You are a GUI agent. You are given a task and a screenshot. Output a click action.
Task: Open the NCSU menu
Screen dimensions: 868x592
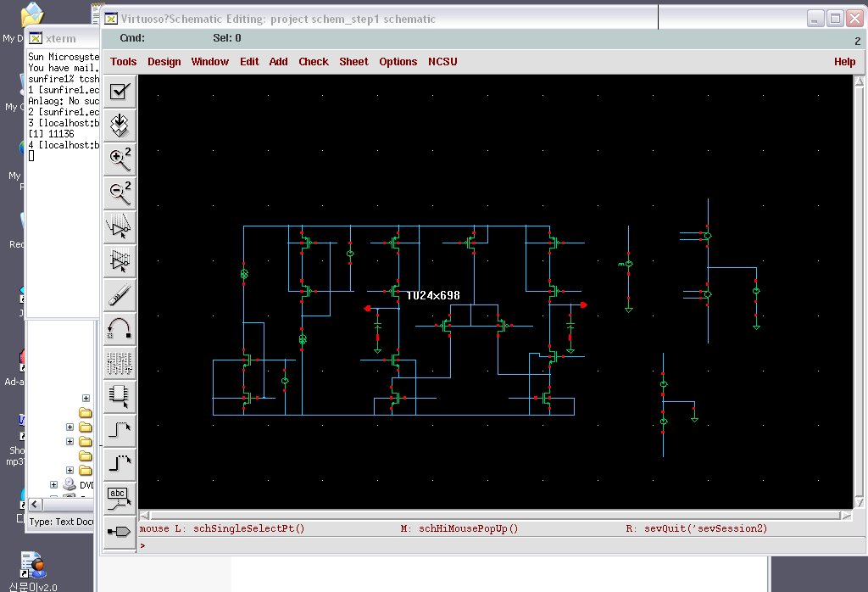[442, 61]
